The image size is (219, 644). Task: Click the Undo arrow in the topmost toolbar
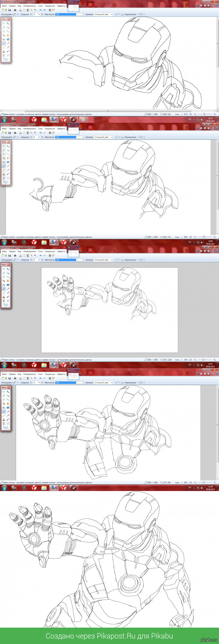tap(41, 10)
